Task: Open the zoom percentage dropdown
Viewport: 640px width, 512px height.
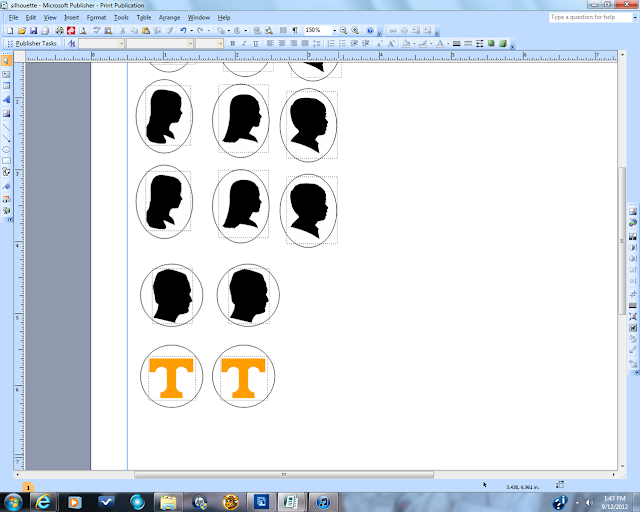Action: coord(334,31)
